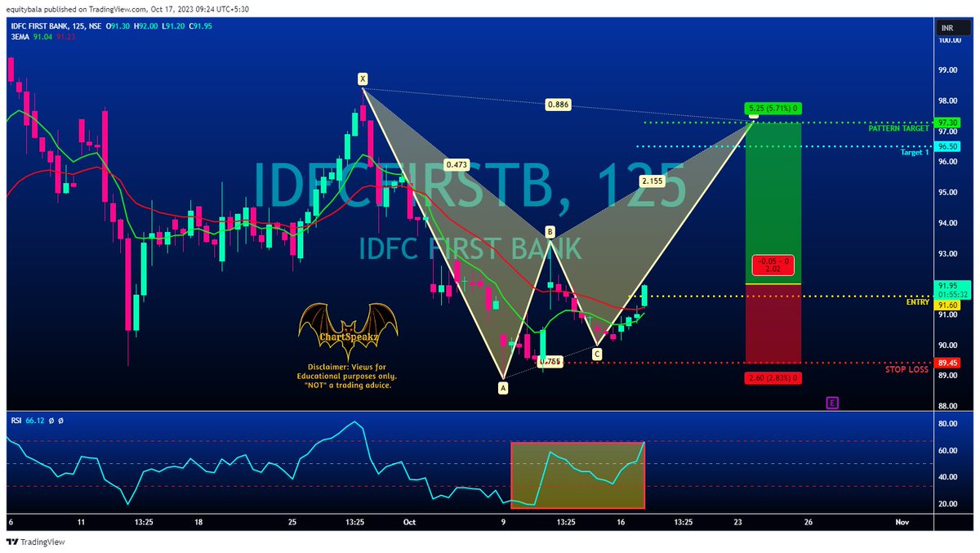Click the RSI shaded highlight rectangle
Screen dimensions: 980x553
coord(577,475)
